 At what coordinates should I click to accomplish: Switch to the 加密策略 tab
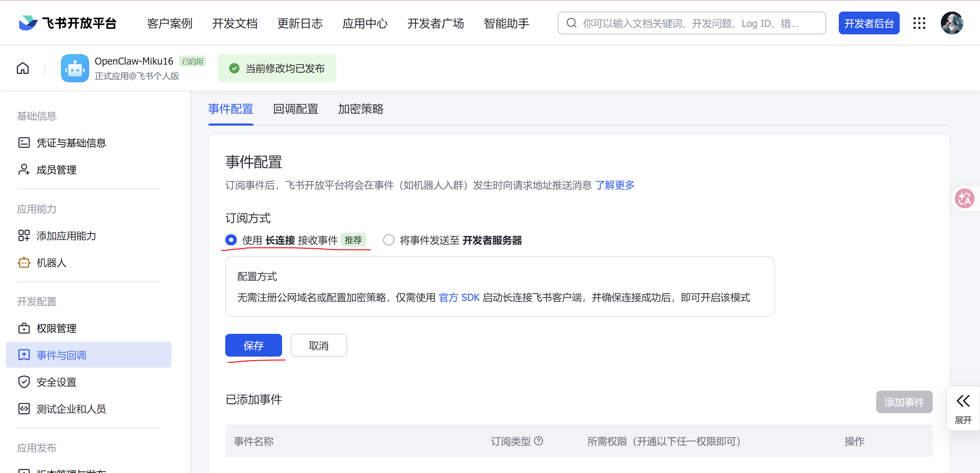pyautogui.click(x=360, y=109)
